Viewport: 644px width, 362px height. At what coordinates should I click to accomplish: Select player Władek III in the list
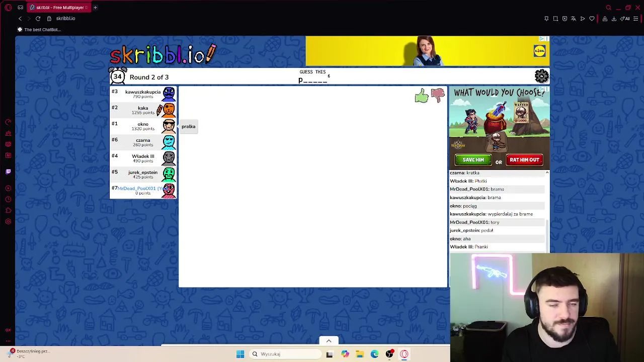point(143,158)
